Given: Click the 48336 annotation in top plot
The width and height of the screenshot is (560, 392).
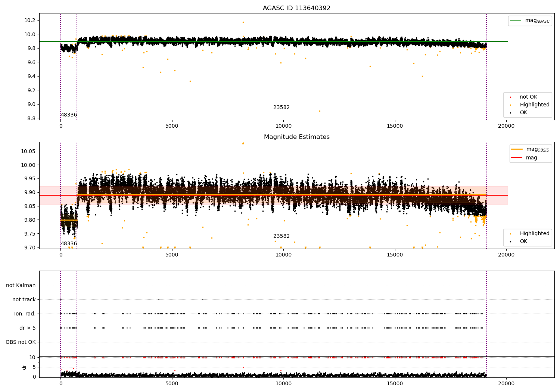Looking at the screenshot, I should [x=69, y=115].
